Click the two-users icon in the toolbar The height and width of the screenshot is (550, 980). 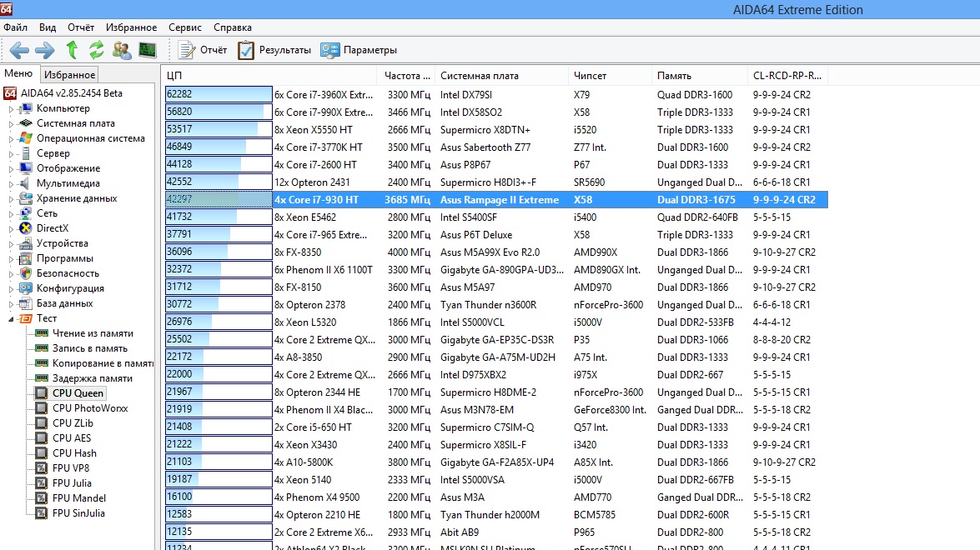(x=122, y=50)
